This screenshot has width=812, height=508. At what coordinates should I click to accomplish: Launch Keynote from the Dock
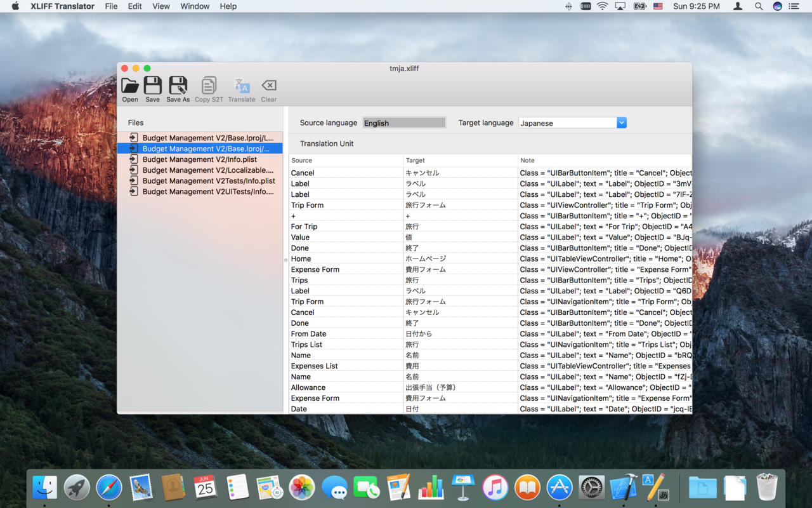463,488
